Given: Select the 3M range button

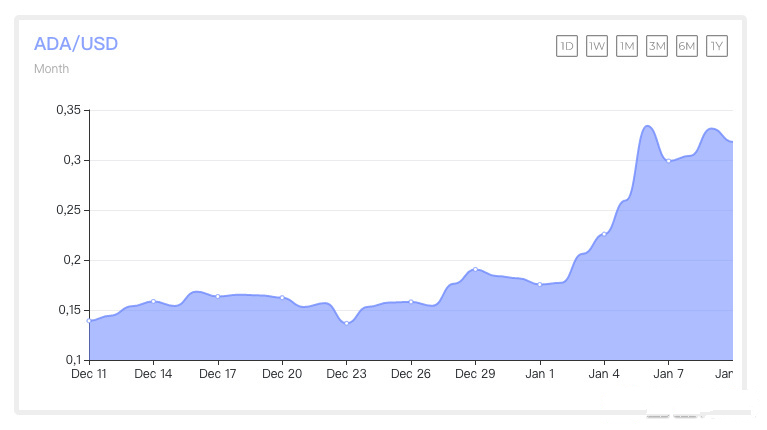Looking at the screenshot, I should point(657,46).
